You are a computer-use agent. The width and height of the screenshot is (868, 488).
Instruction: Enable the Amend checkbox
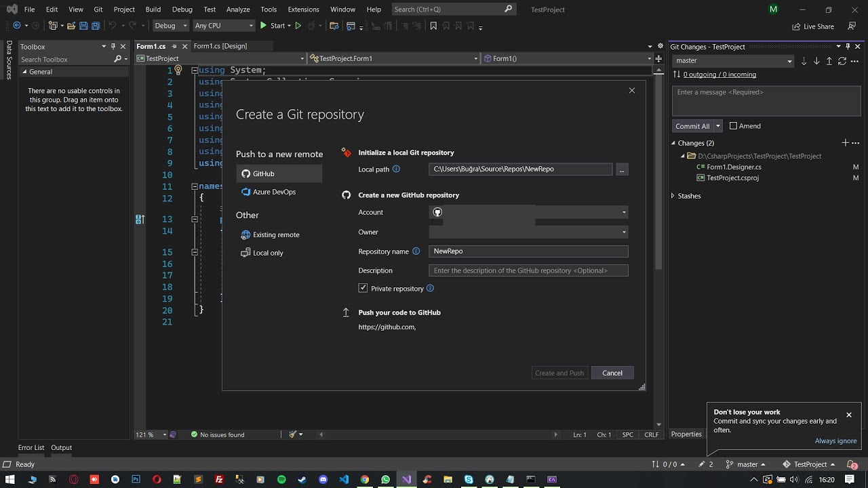pyautogui.click(x=733, y=126)
